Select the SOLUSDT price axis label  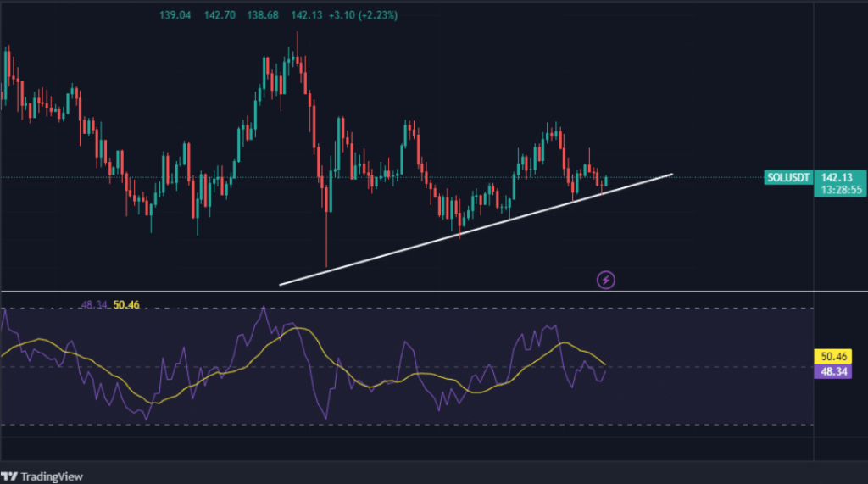787,177
